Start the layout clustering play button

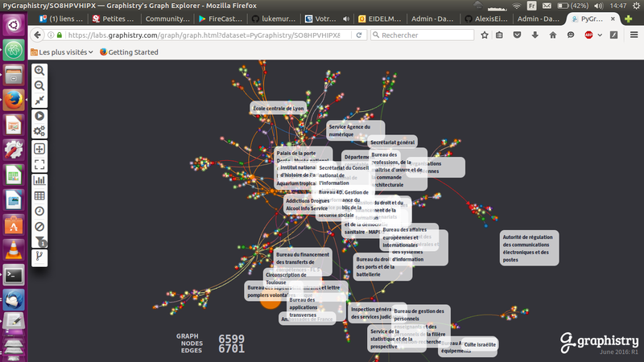tap(39, 117)
